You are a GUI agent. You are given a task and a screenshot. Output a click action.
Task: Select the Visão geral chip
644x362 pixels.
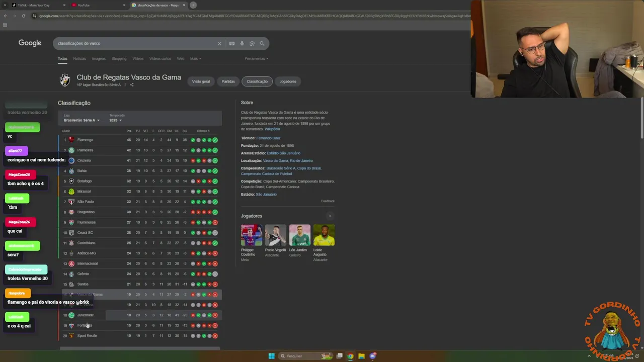[201, 81]
